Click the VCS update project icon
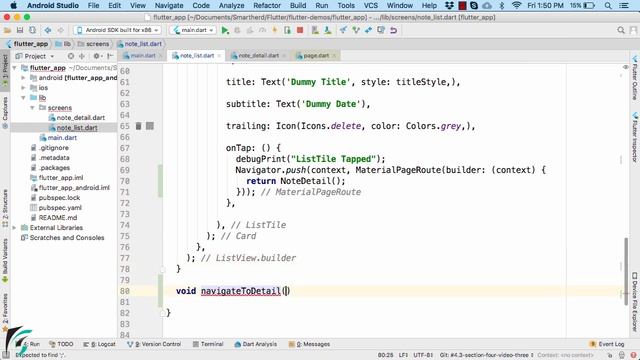 [343, 30]
